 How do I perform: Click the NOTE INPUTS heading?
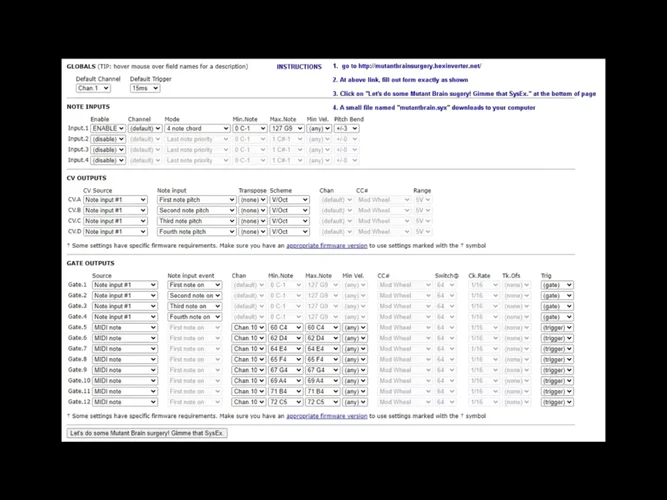click(x=88, y=106)
